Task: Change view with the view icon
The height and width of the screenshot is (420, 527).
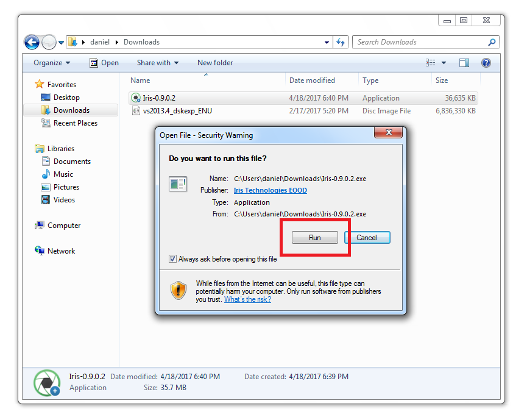Action: (431, 63)
